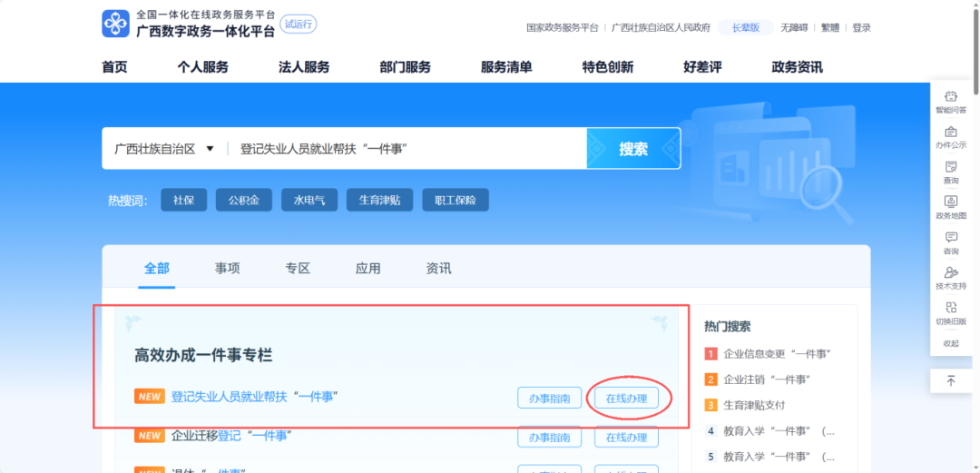Click the back-to-top arrow icon
The height and width of the screenshot is (473, 980).
pyautogui.click(x=951, y=381)
